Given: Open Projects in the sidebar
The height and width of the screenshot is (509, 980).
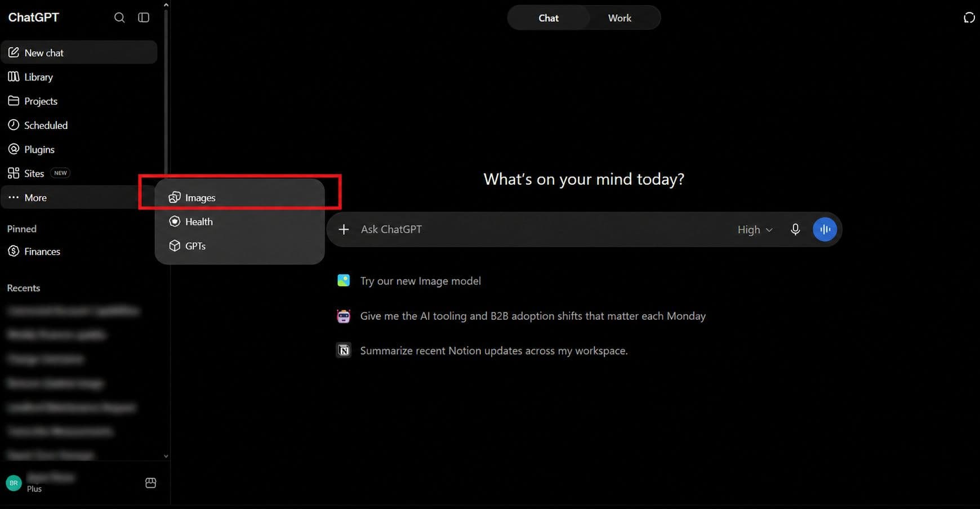Looking at the screenshot, I should [x=79, y=101].
